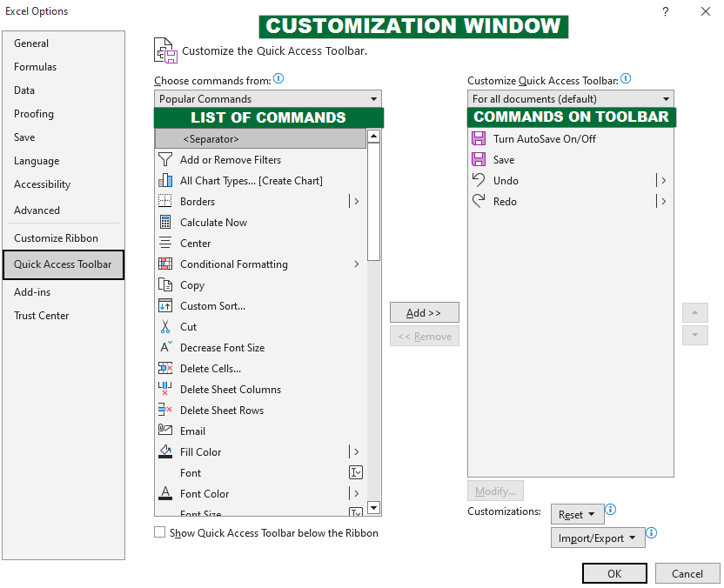Click the Cancel button
The height and width of the screenshot is (588, 724).
[x=687, y=573]
